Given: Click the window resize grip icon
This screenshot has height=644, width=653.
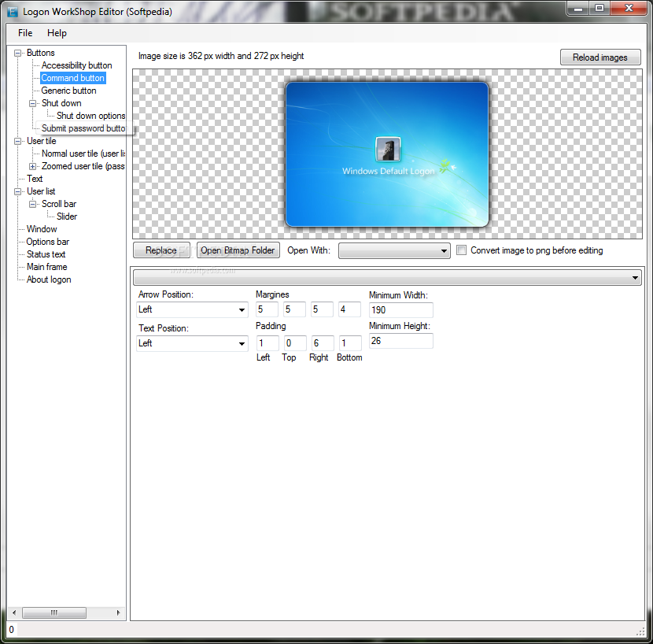Looking at the screenshot, I should [640, 632].
